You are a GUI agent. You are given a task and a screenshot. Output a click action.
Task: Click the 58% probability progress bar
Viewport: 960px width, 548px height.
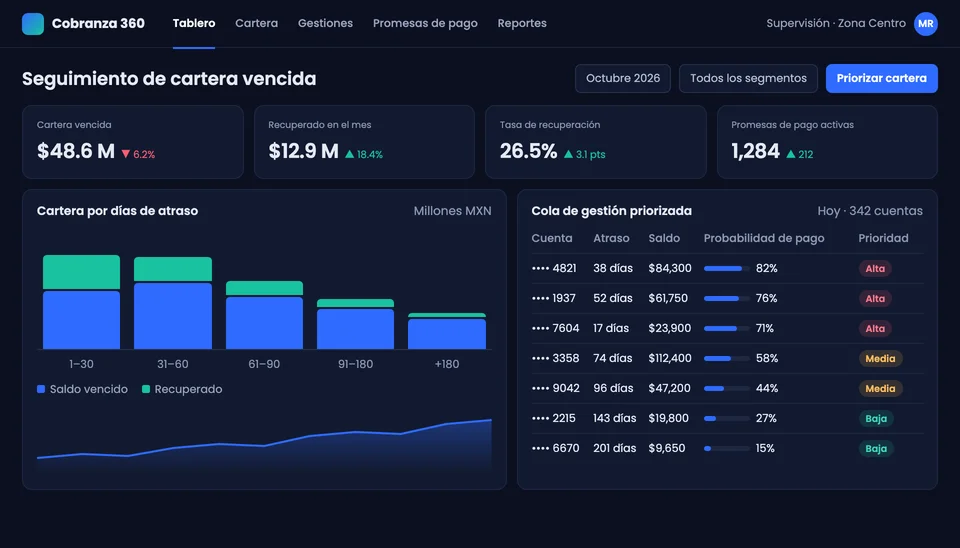point(727,358)
